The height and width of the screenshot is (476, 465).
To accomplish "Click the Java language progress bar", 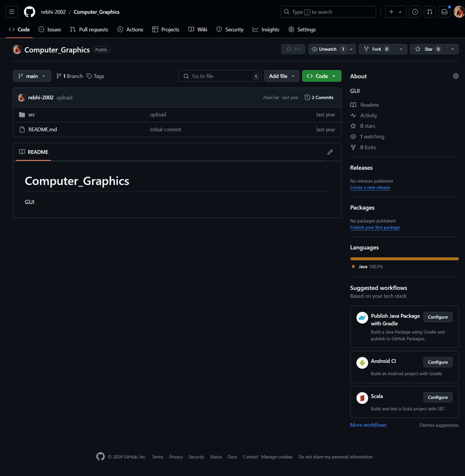I will pos(404,259).
